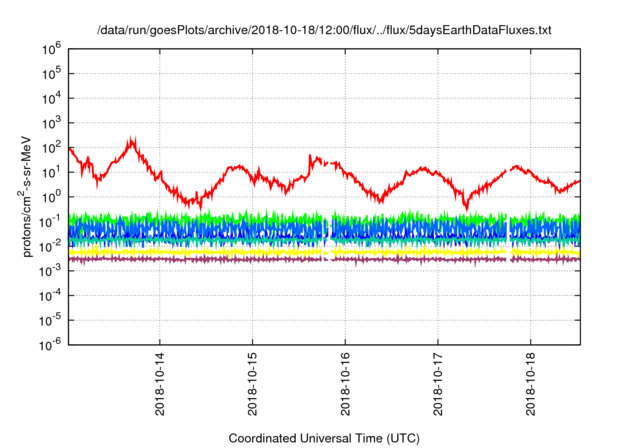Select the 2018-10-15 date tick label
This screenshot has width=640, height=448.
(x=252, y=384)
